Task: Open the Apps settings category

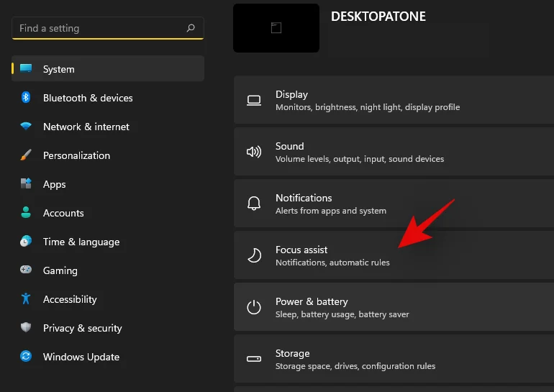Action: (x=108, y=183)
